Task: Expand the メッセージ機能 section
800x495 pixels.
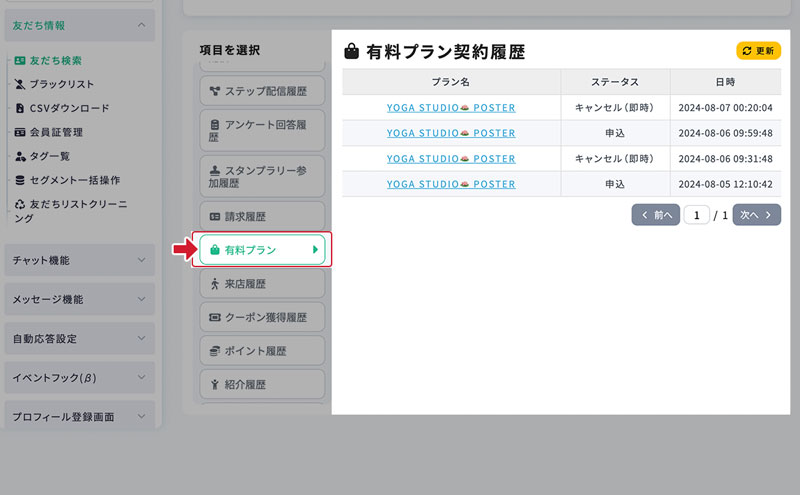Action: (x=141, y=299)
